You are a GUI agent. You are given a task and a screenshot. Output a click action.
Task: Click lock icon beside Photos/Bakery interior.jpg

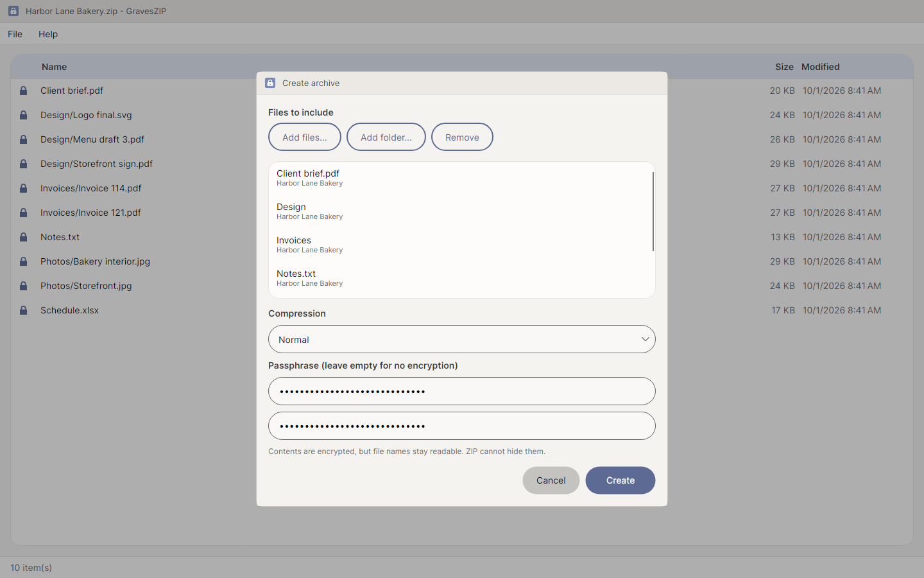23,261
